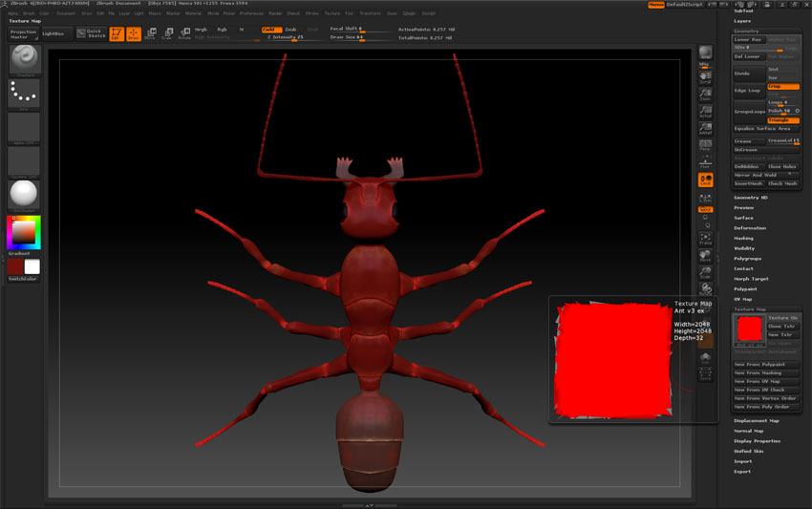
Task: Open the current brush thumbnail picker
Action: [x=24, y=59]
